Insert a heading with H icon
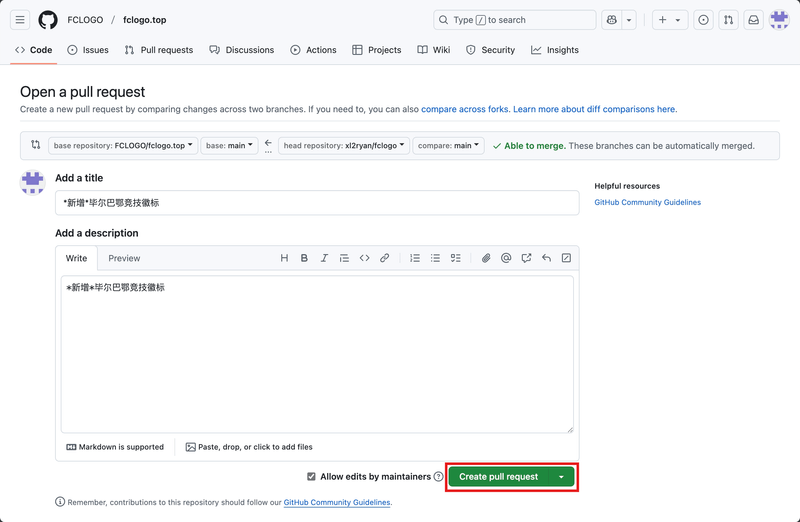The width and height of the screenshot is (800, 522). 284,258
